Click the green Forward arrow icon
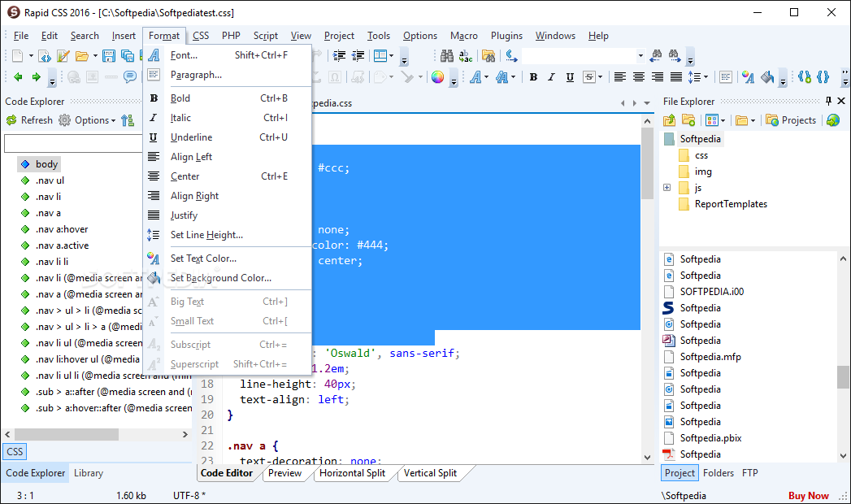This screenshot has width=851, height=504. click(x=37, y=77)
